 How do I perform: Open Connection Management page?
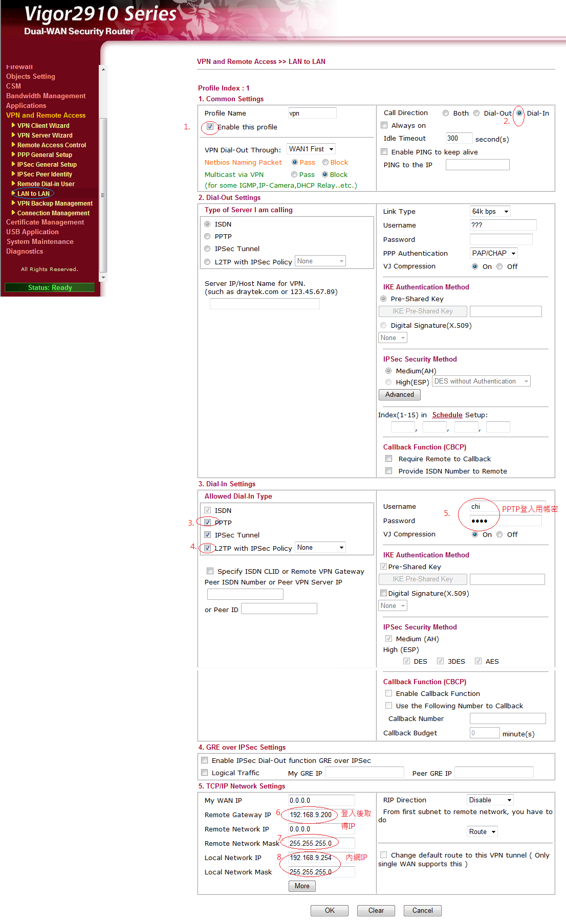pyautogui.click(x=53, y=213)
